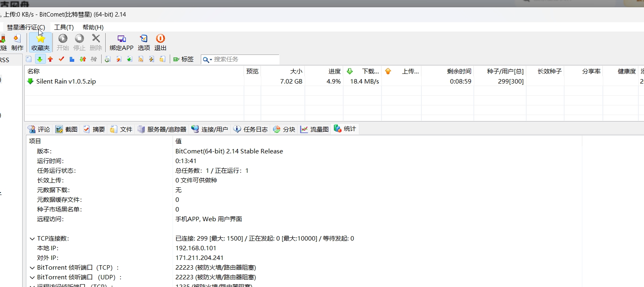This screenshot has height=287, width=644.
Task: Open the 收藏夹 favorites star
Action: (40, 42)
